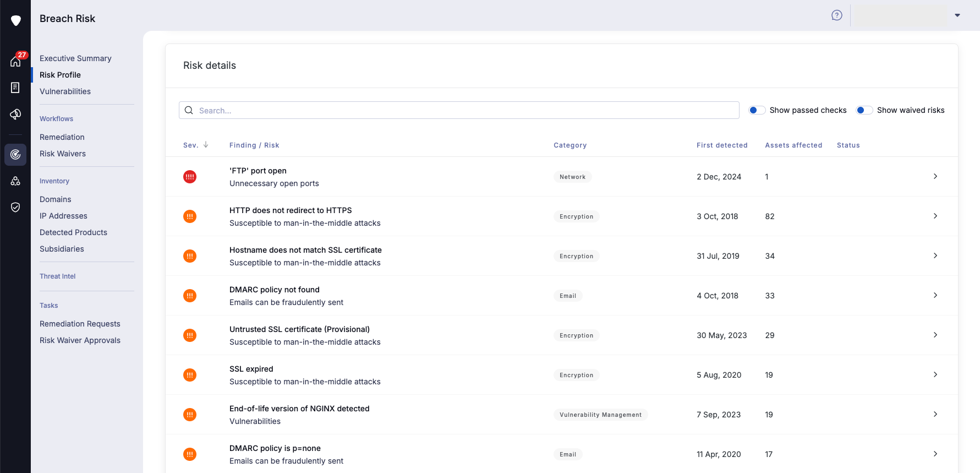Click the risk Search input field

(458, 110)
